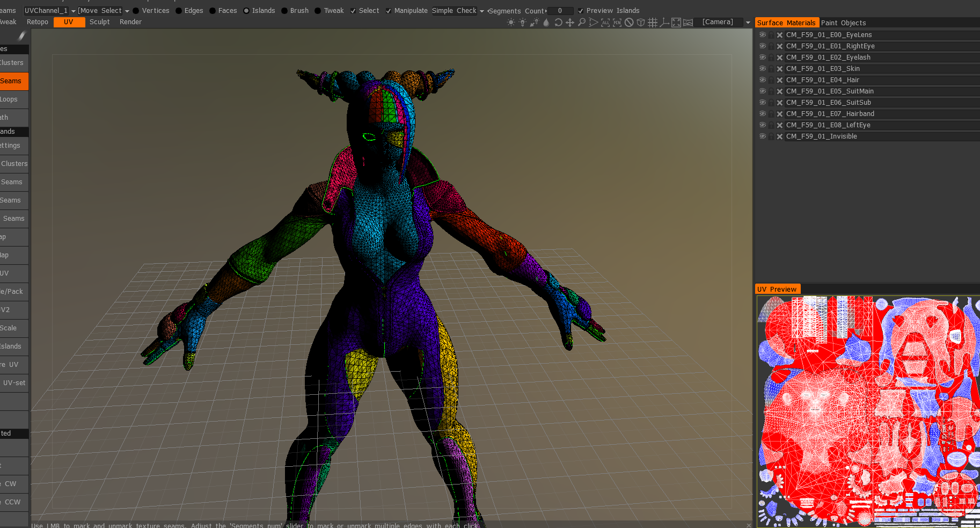
Task: Delete the CM_F59_01_E04_Hair material with X
Action: pos(780,80)
